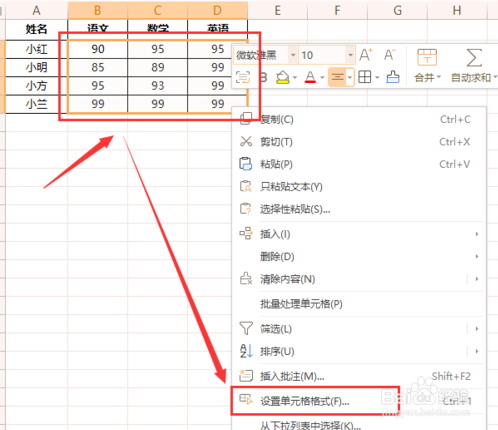Screen dimensions: 498x430
Task: Click cell with value 90
Action: [x=98, y=49]
